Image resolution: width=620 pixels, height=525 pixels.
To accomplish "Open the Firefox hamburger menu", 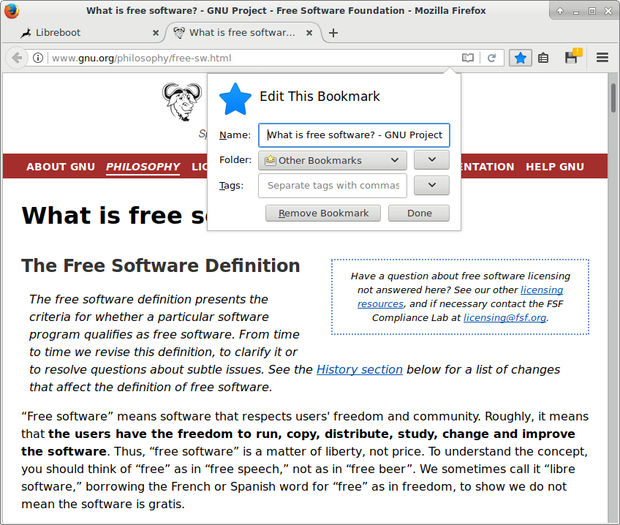I will pos(602,58).
